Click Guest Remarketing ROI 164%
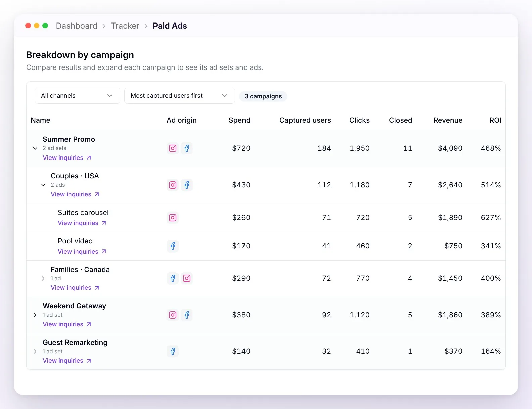The width and height of the screenshot is (532, 409). (491, 351)
